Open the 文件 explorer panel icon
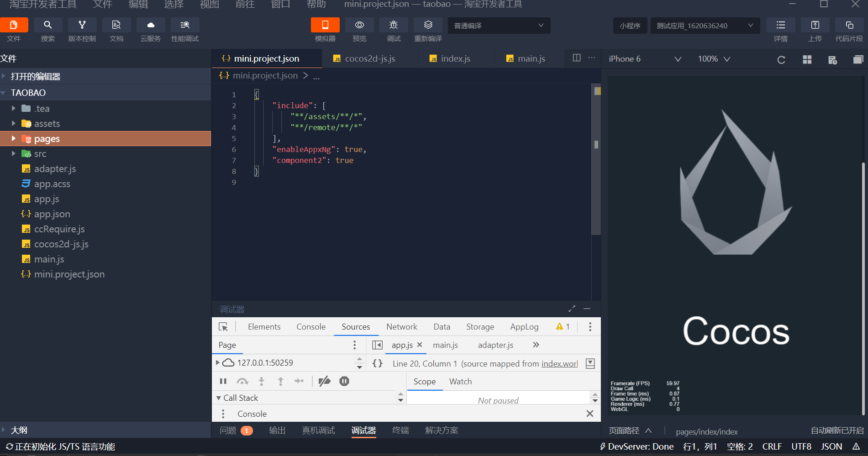This screenshot has height=456, width=868. point(14,25)
